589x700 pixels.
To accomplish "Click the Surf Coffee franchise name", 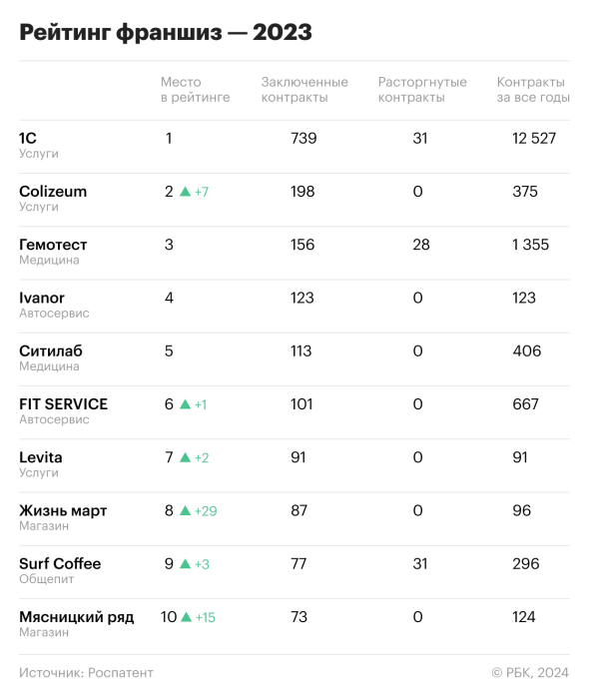I will (60, 564).
